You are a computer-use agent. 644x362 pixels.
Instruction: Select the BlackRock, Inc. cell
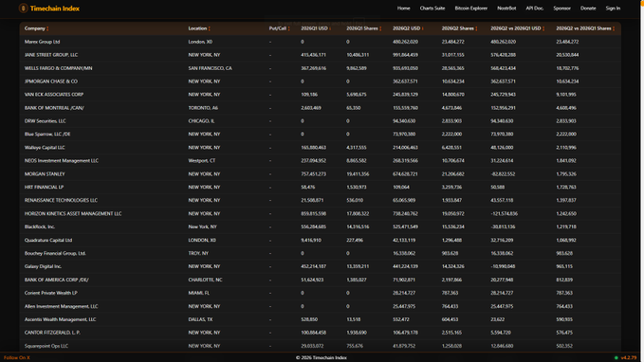point(40,226)
